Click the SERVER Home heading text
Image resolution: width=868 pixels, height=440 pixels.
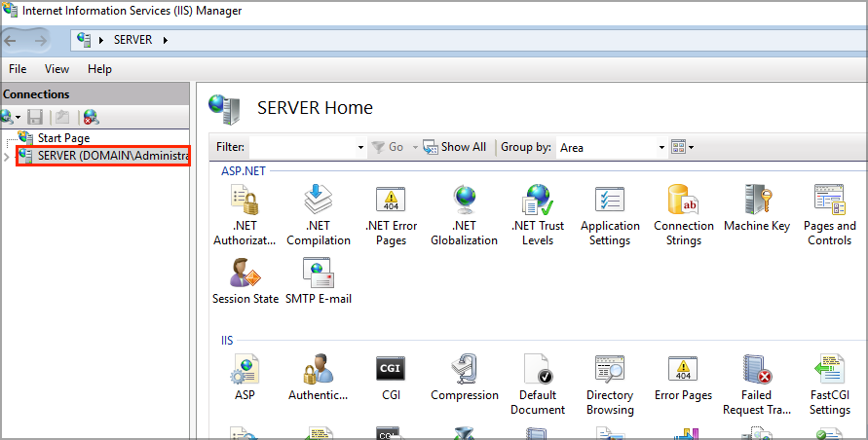click(315, 107)
